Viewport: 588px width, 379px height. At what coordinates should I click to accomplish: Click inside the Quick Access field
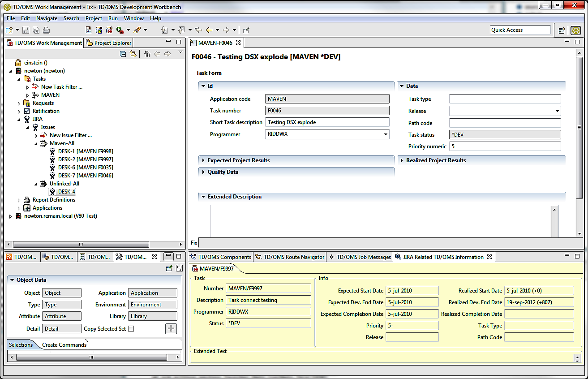click(x=520, y=30)
